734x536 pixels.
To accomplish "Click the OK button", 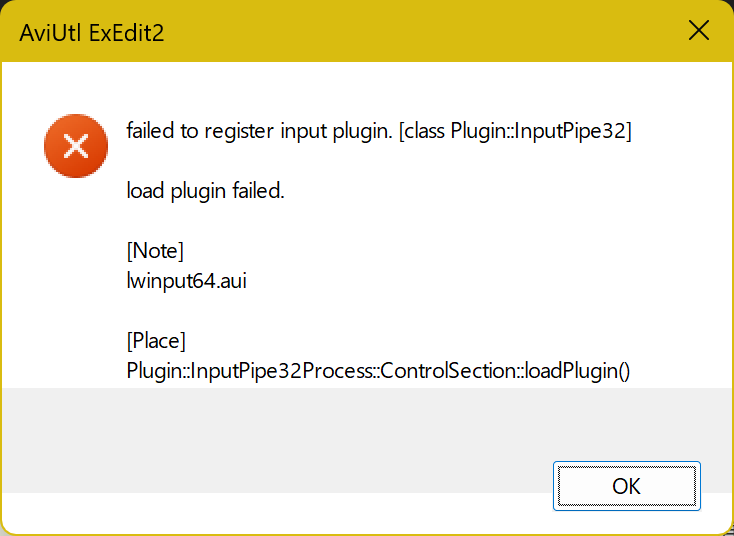I will pyautogui.click(x=626, y=486).
